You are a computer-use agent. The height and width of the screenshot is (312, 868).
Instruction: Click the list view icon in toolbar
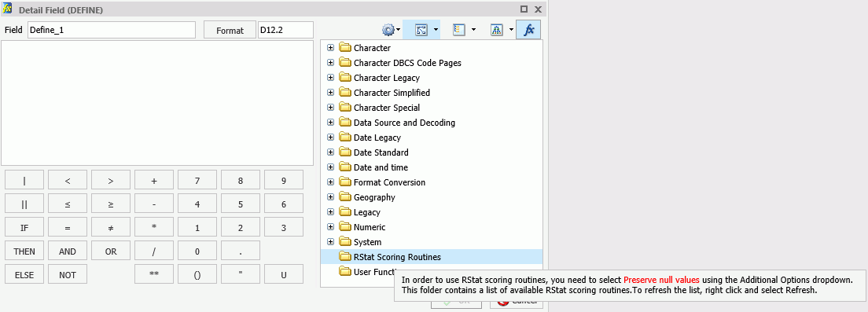[x=459, y=31]
